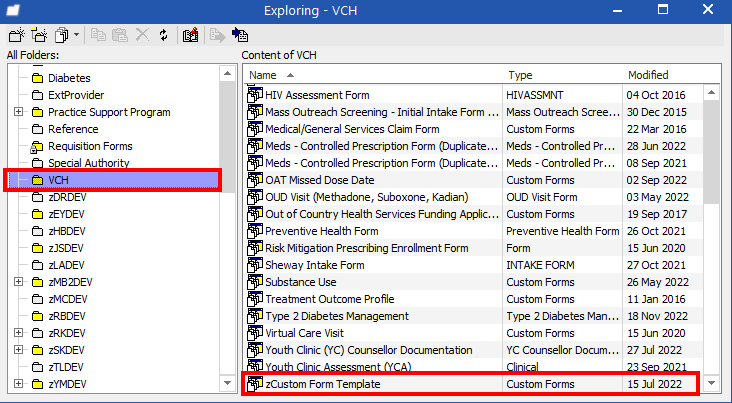This screenshot has height=403, width=732.
Task: Select Out of Country Health Services Funding row
Action: pyautogui.click(x=474, y=214)
